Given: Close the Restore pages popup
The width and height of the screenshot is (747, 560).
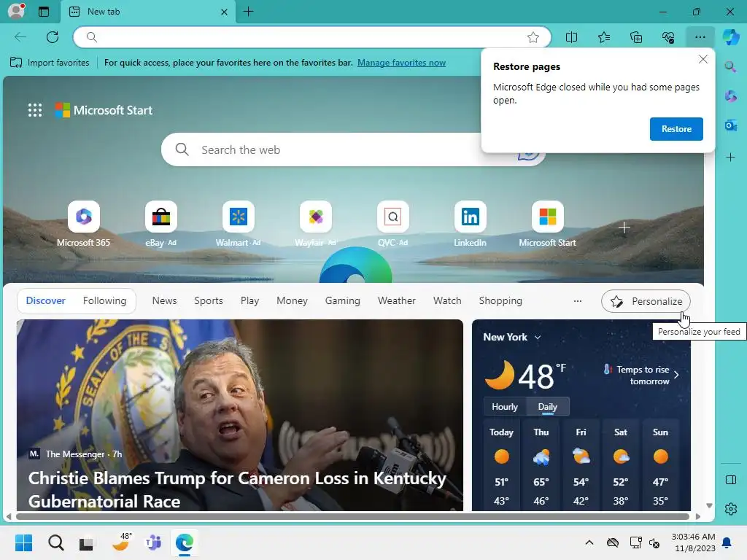Looking at the screenshot, I should point(703,60).
